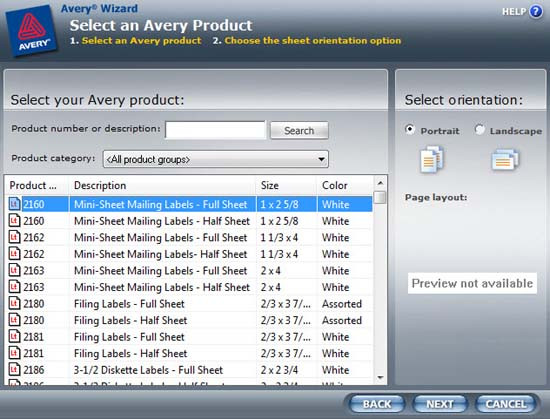The image size is (550, 419).
Task: Select 2181 Filing Labels - Full Sheet
Action: pos(189,337)
